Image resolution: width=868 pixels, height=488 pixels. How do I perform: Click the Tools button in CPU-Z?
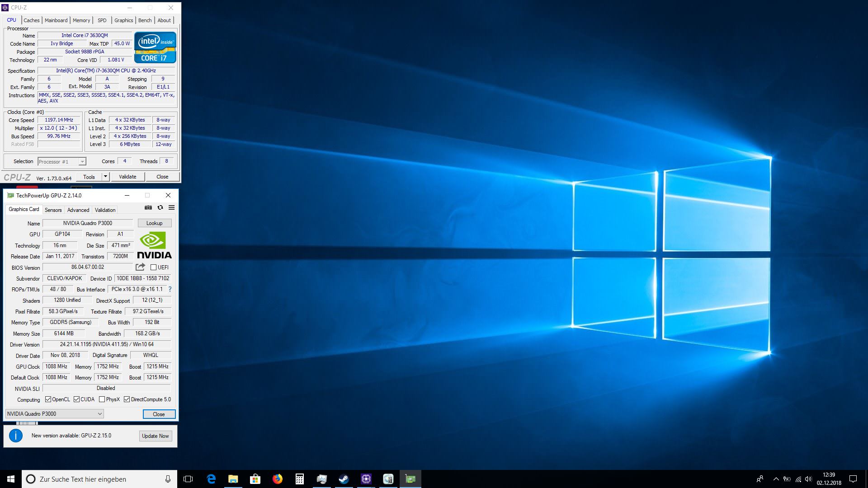pyautogui.click(x=89, y=177)
